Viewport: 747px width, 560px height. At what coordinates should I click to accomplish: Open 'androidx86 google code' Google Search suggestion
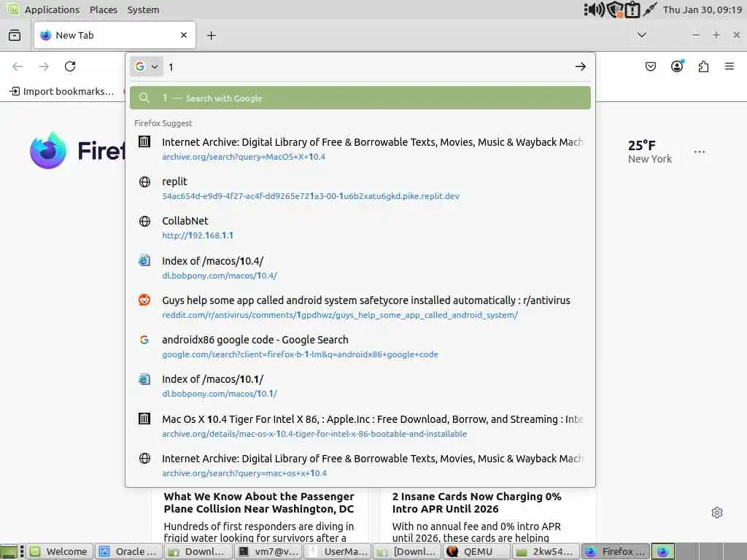click(x=360, y=346)
